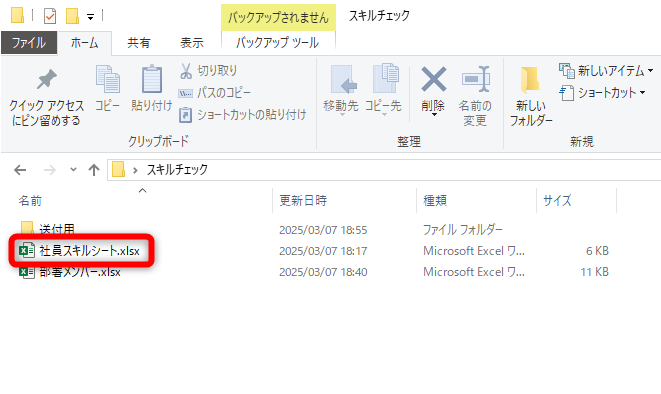Click the address bar folder icon
Image resolution: width=661 pixels, height=394 pixels.
click(118, 169)
